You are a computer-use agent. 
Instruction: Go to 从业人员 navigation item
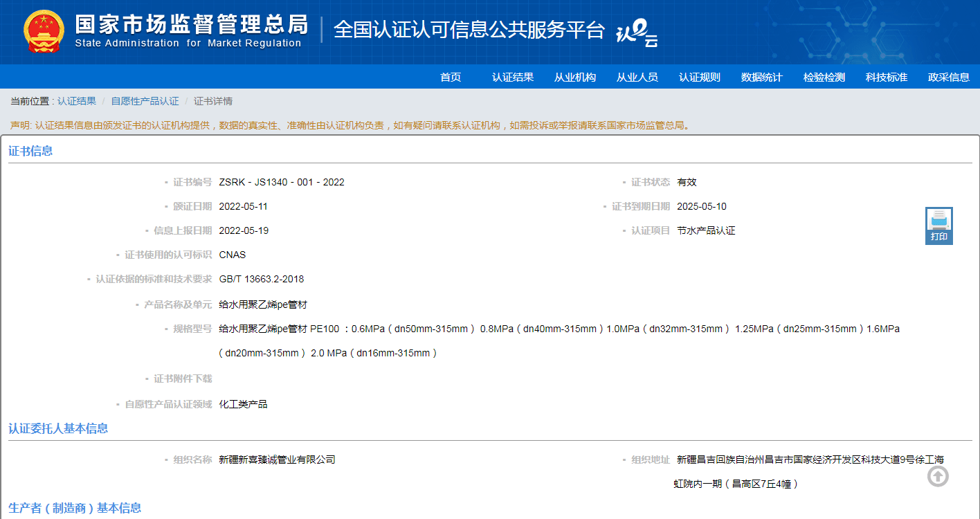(637, 77)
